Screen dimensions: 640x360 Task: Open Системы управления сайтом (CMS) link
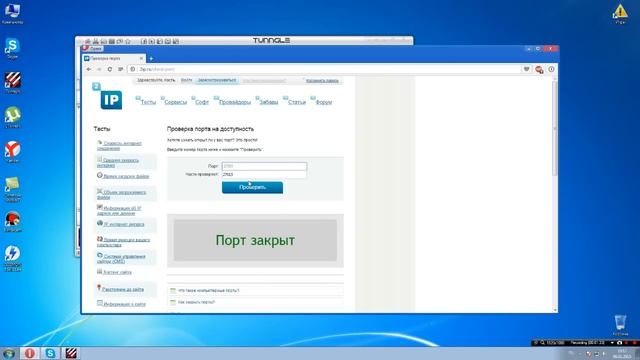(x=122, y=259)
